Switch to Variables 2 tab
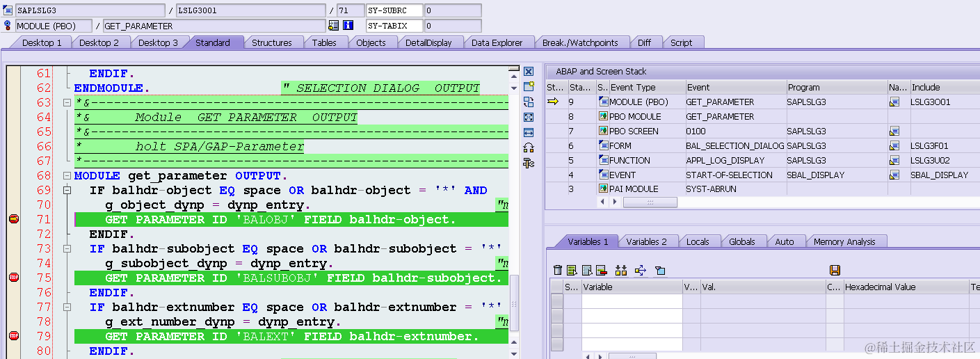This screenshot has width=980, height=359. coord(646,241)
